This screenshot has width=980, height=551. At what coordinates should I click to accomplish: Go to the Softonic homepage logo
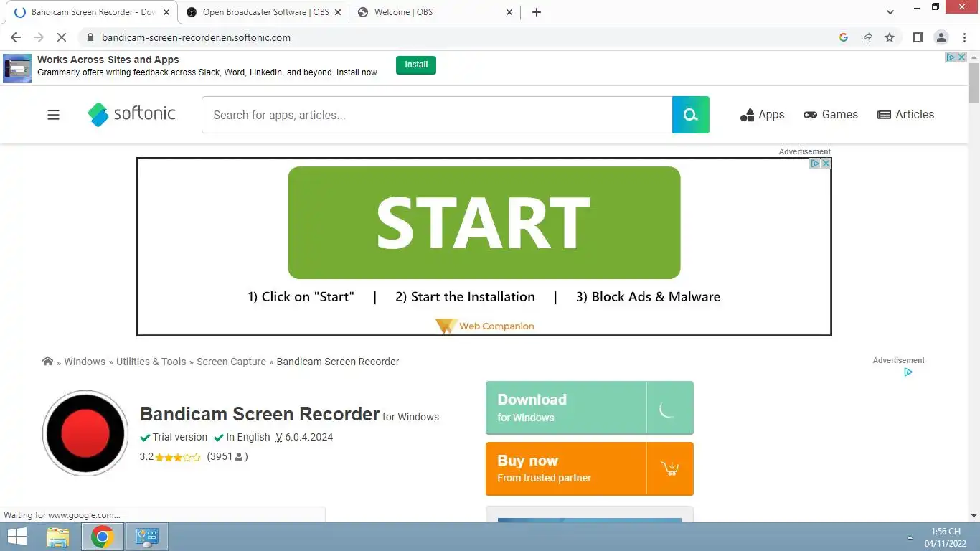[132, 114]
